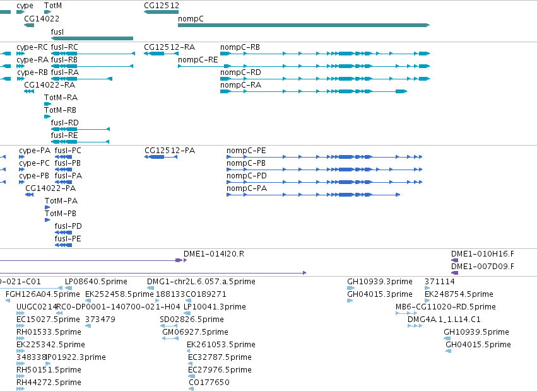
Task: Click the CG12512 gene label
Action: [162, 6]
